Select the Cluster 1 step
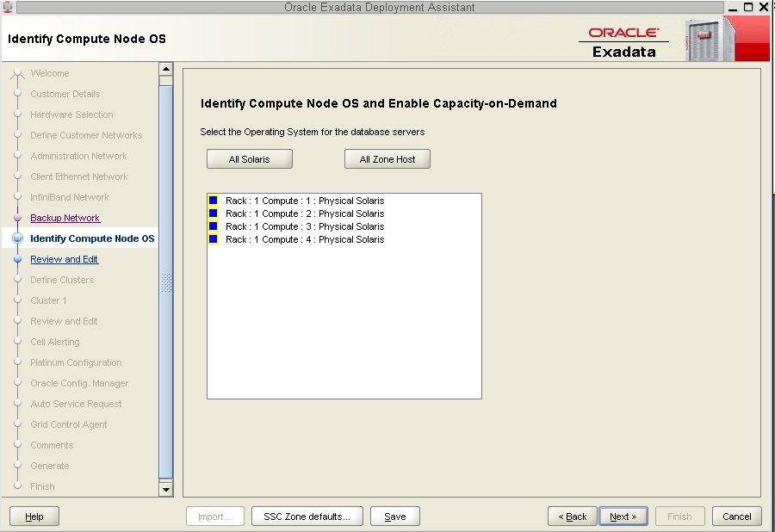 click(x=47, y=300)
